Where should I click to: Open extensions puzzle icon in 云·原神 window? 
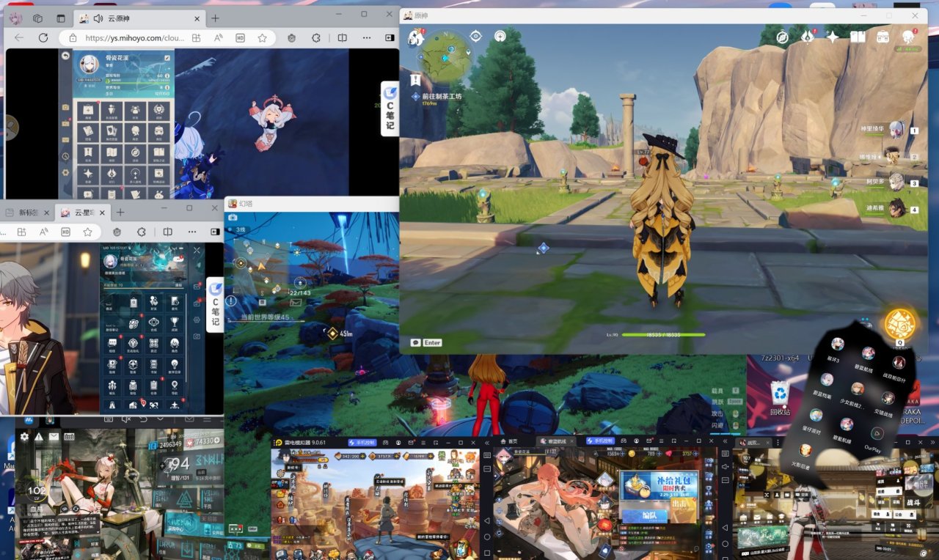click(316, 38)
